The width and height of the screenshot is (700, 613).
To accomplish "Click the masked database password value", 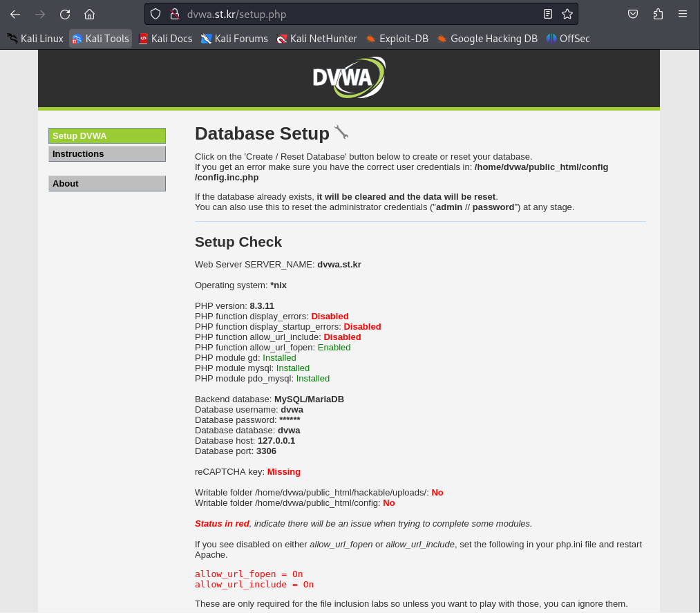I will pos(290,419).
